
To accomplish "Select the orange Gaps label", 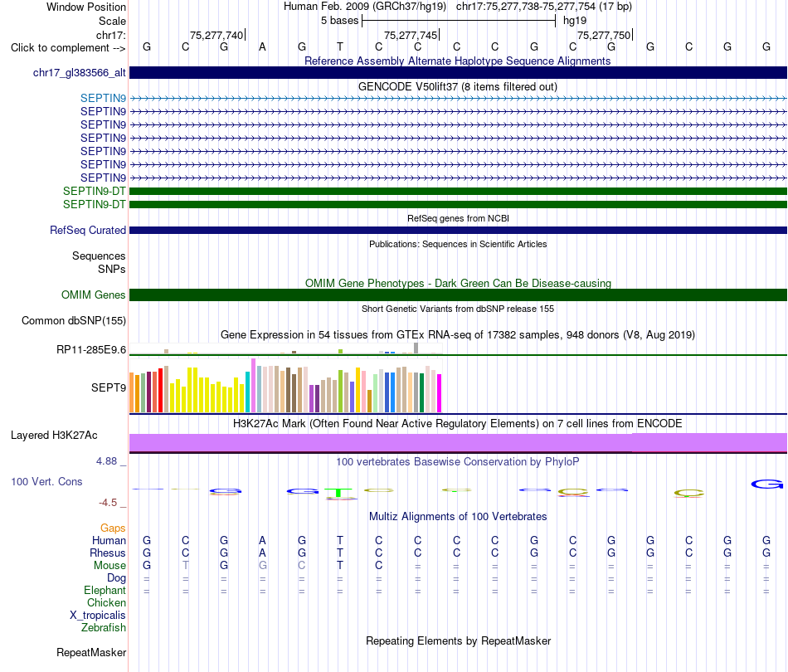I will point(113,528).
